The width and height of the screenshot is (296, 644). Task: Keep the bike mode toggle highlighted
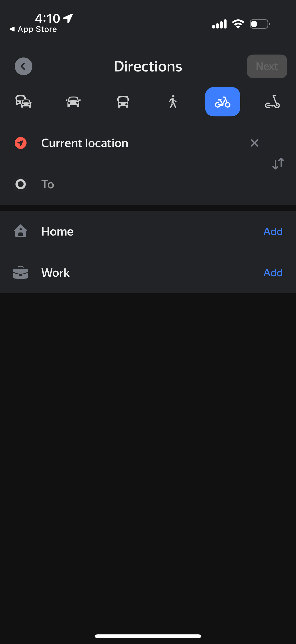[x=222, y=101]
